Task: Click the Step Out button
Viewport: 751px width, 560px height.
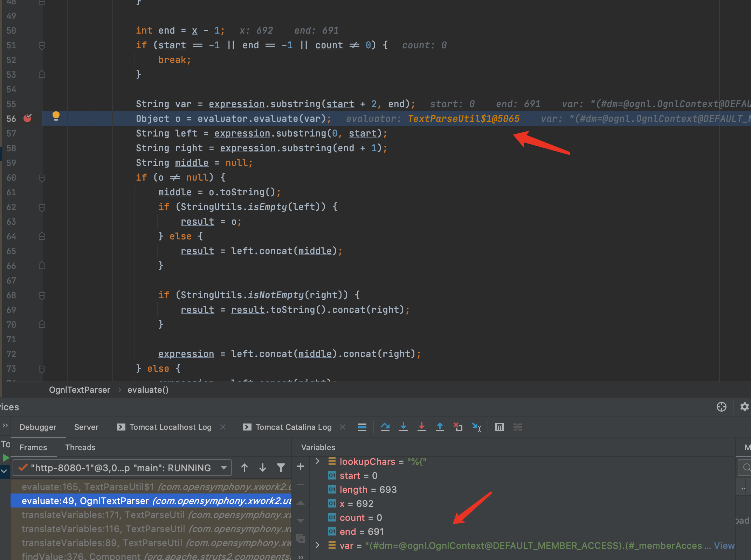Action: 440,427
